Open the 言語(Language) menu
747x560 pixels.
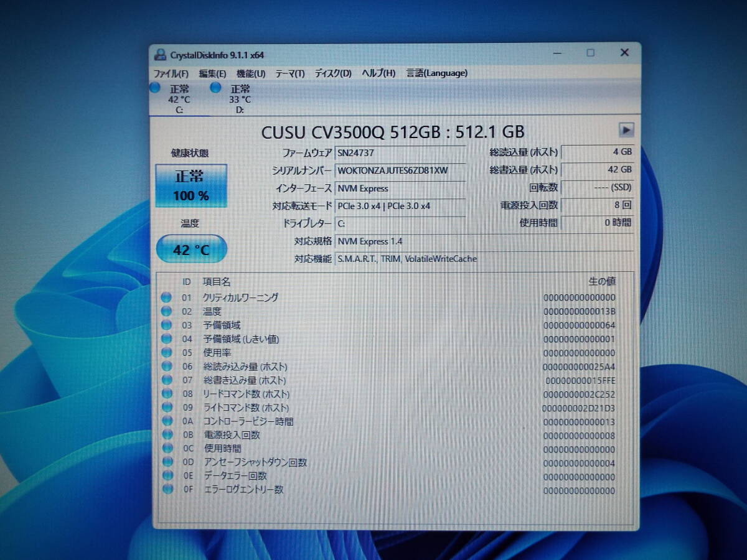coord(437,73)
